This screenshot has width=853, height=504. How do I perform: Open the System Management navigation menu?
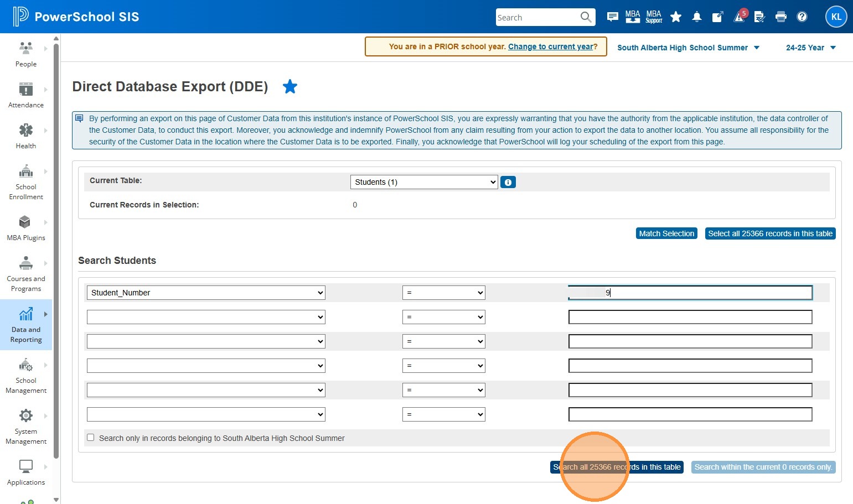coord(26,427)
